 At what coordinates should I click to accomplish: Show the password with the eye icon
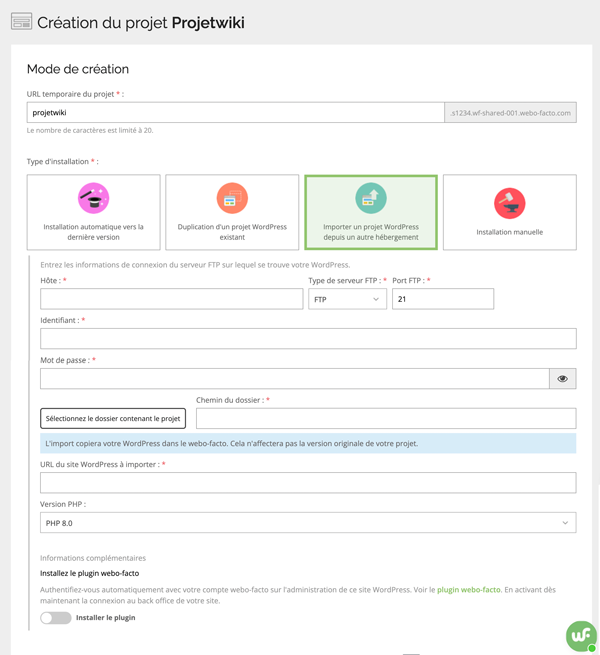[x=562, y=378]
